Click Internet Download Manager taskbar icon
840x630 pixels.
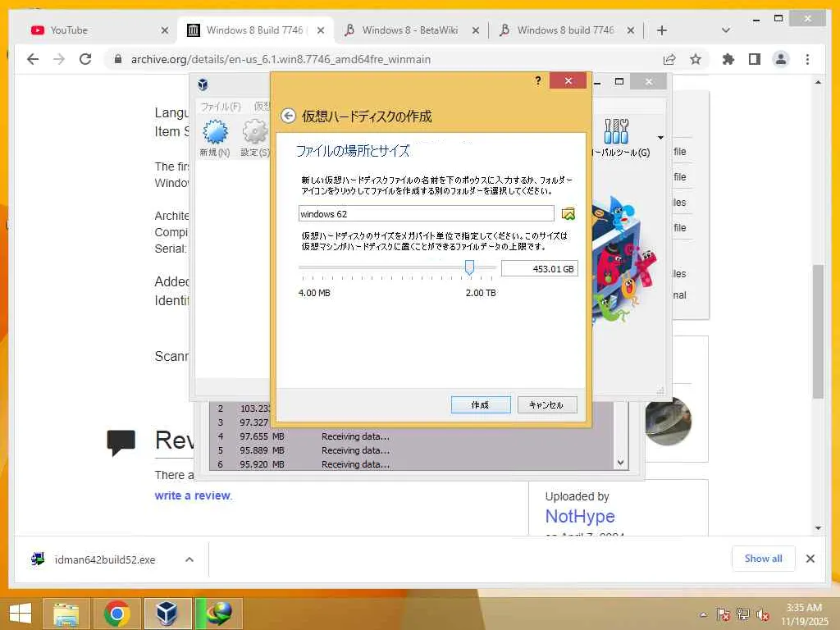pyautogui.click(x=218, y=614)
